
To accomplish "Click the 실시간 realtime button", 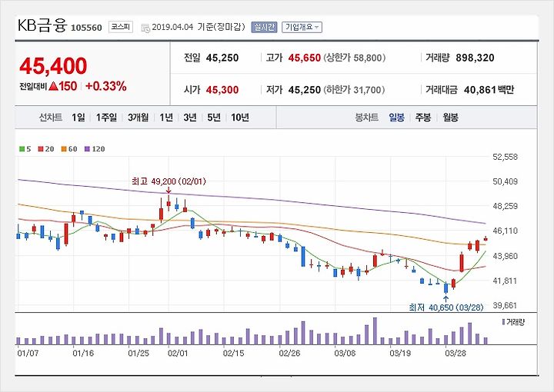I will [264, 27].
